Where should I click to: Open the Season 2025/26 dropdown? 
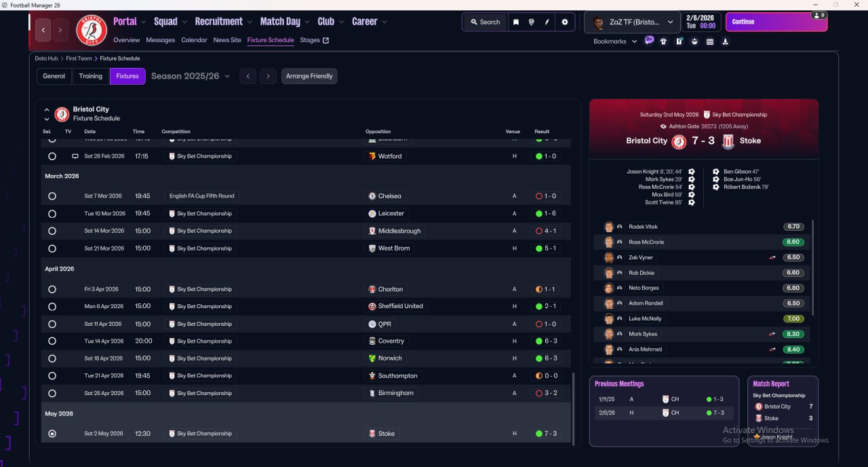pyautogui.click(x=191, y=76)
